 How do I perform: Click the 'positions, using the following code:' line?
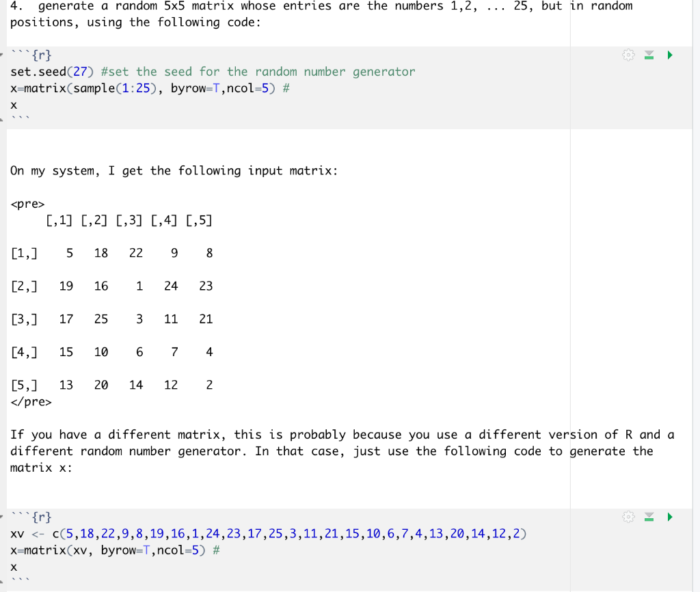[135, 23]
